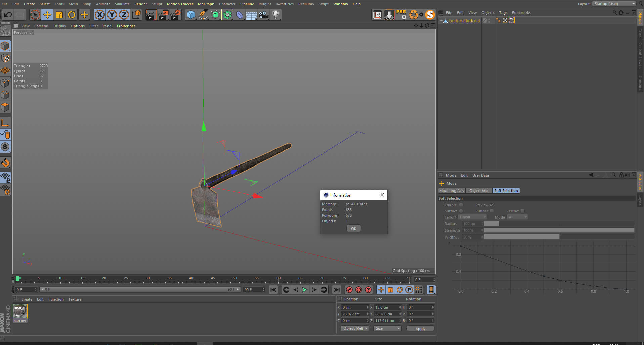Switch to the Modeling Axis tab
This screenshot has height=345, width=644.
click(x=452, y=191)
